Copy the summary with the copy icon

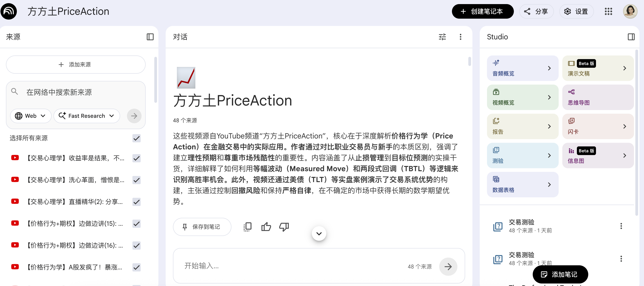(247, 227)
